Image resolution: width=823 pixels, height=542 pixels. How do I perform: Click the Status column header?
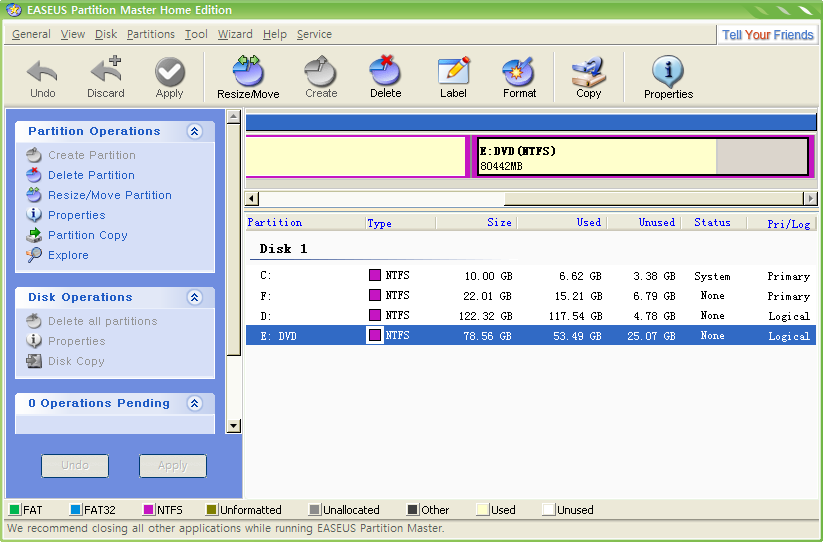[714, 222]
